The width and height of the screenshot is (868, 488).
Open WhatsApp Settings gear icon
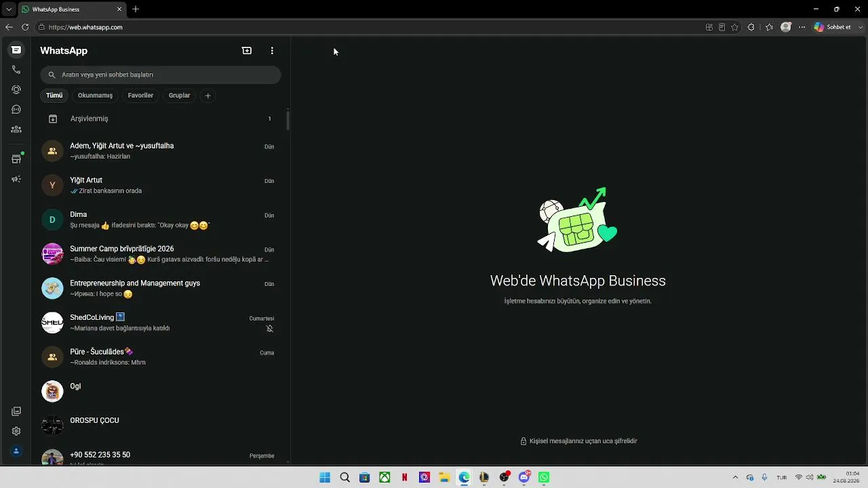pos(16,431)
